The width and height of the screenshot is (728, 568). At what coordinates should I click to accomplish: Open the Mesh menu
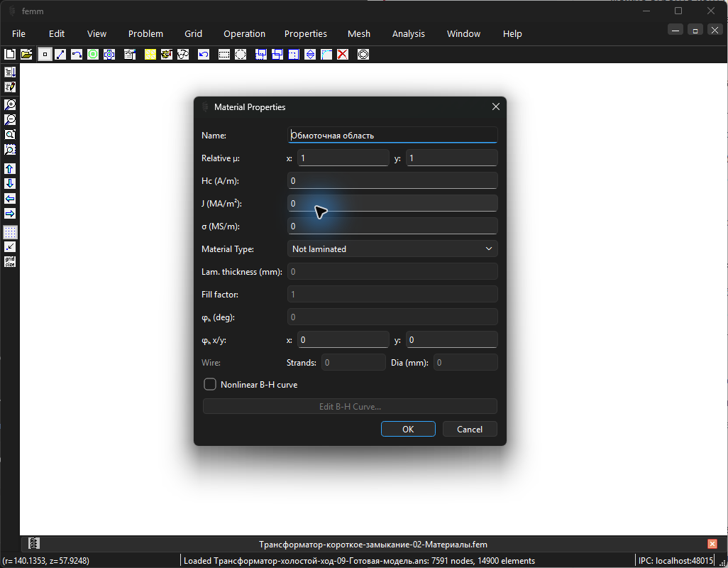tap(359, 34)
